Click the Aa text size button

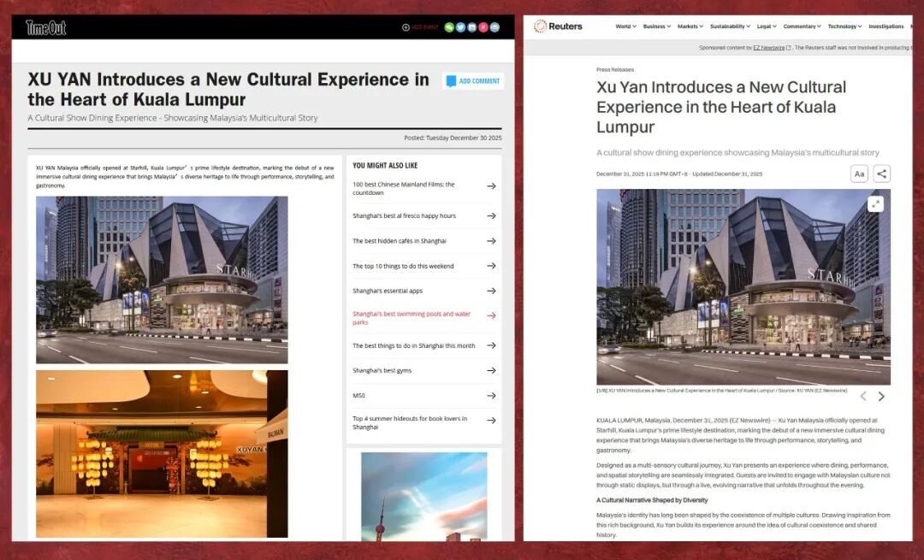pyautogui.click(x=859, y=174)
